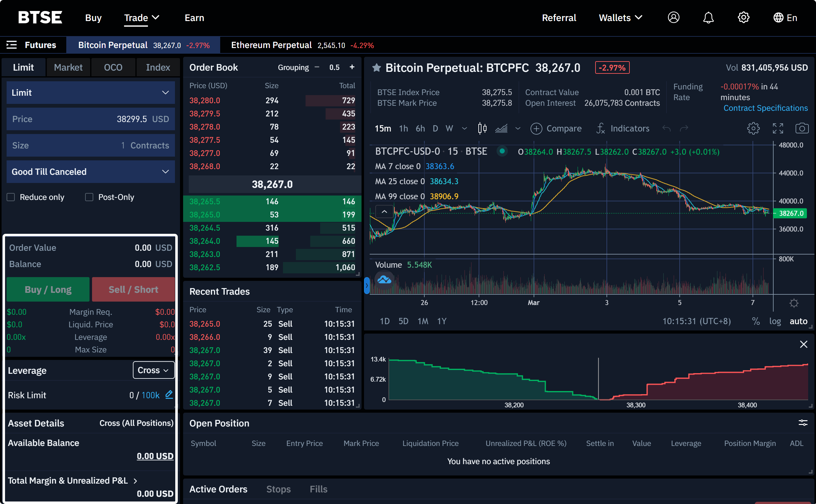Open the Stops tab

(278, 489)
